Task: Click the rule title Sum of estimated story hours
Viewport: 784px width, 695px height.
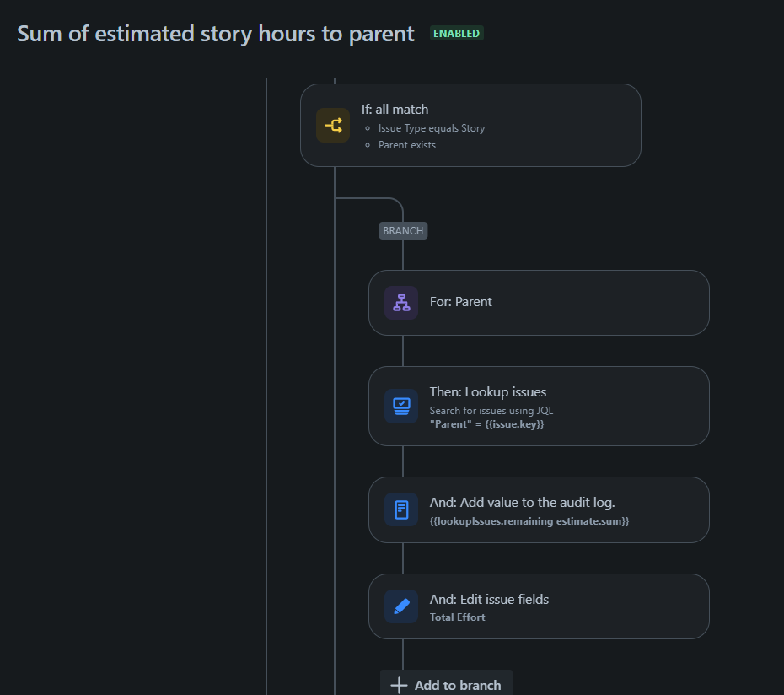Action: pyautogui.click(x=216, y=34)
